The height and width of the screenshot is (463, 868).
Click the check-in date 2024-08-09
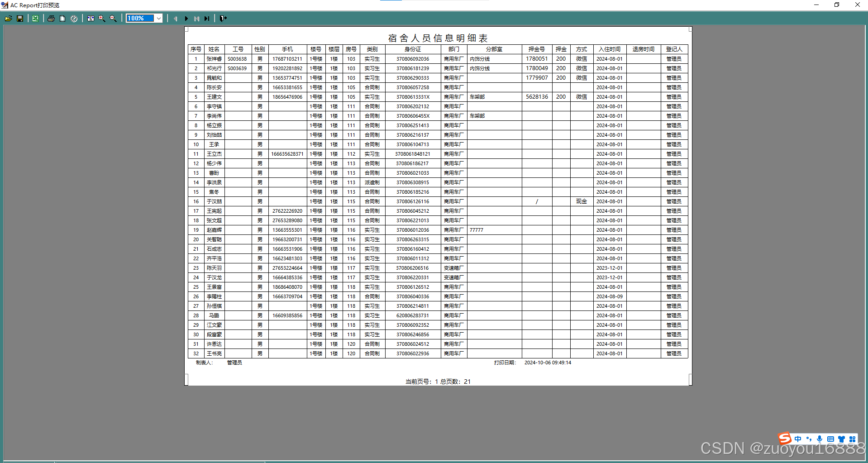[x=609, y=296]
